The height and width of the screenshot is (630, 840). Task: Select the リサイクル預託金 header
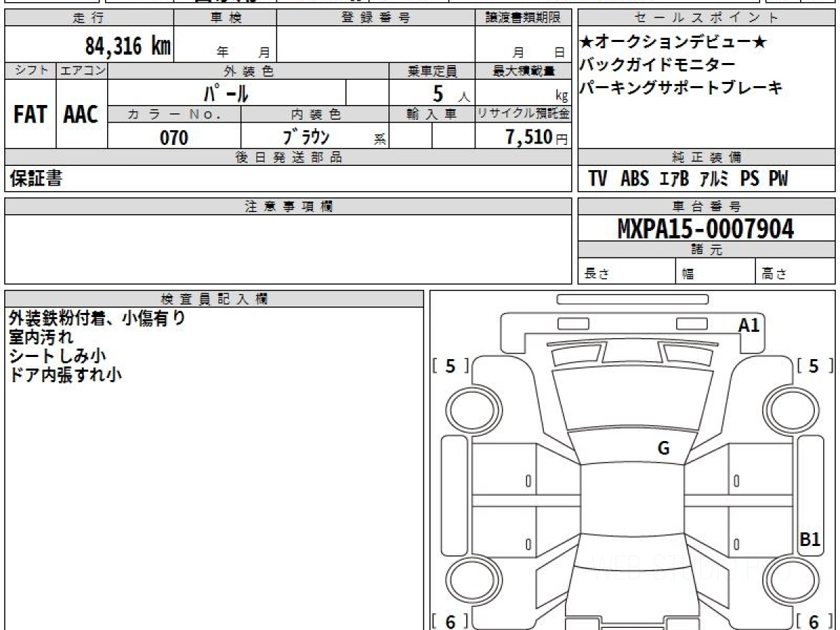point(523,114)
